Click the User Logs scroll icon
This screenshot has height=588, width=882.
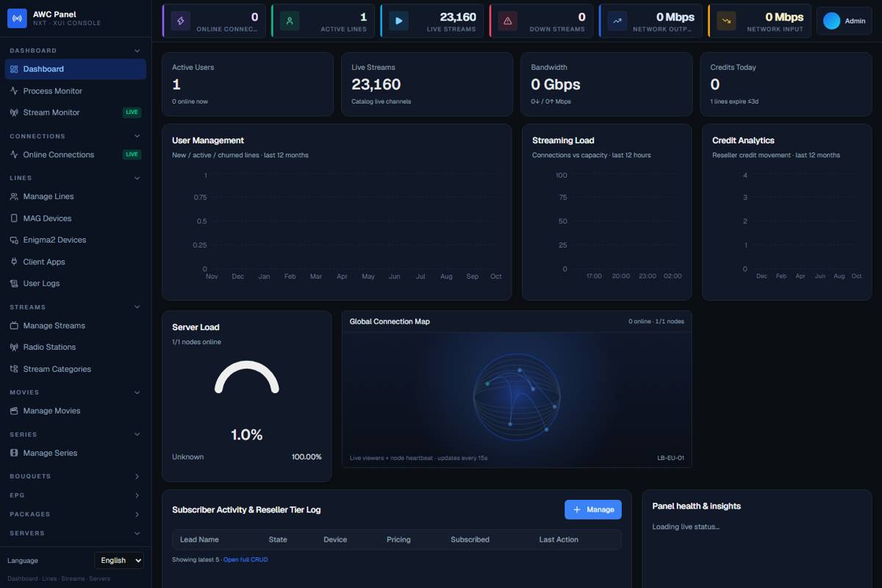pyautogui.click(x=14, y=283)
